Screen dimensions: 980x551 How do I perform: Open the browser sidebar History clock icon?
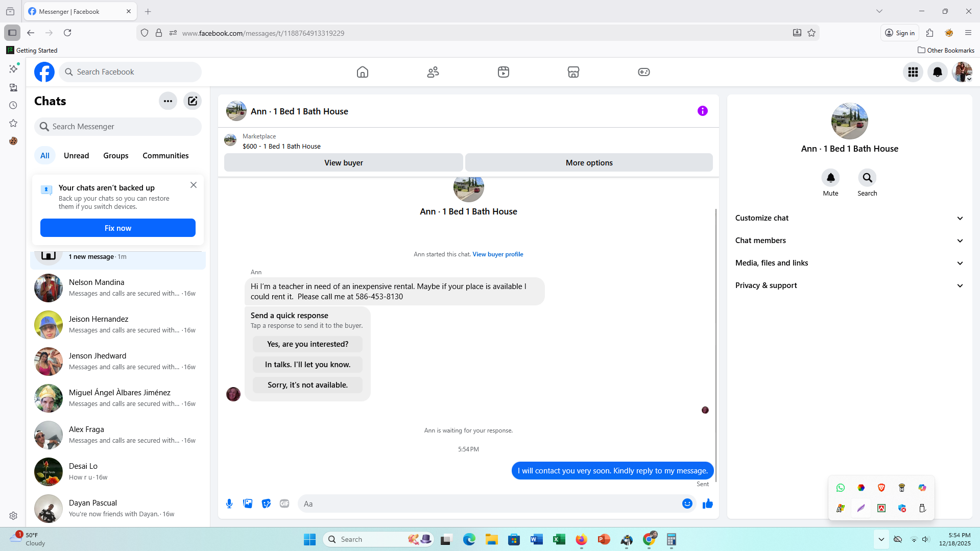(x=13, y=105)
